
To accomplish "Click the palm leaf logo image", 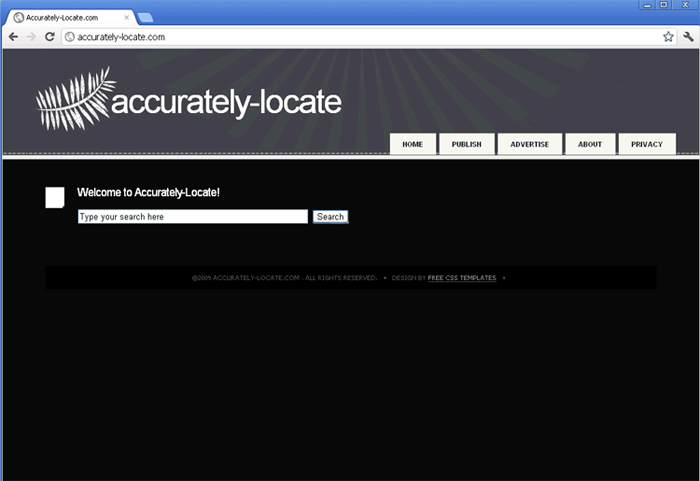I will pyautogui.click(x=75, y=99).
